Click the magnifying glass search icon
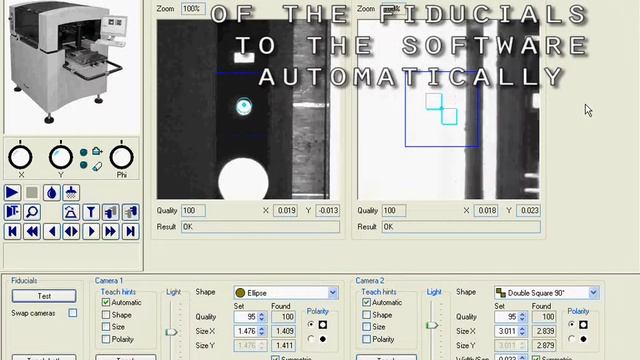 (x=32, y=212)
